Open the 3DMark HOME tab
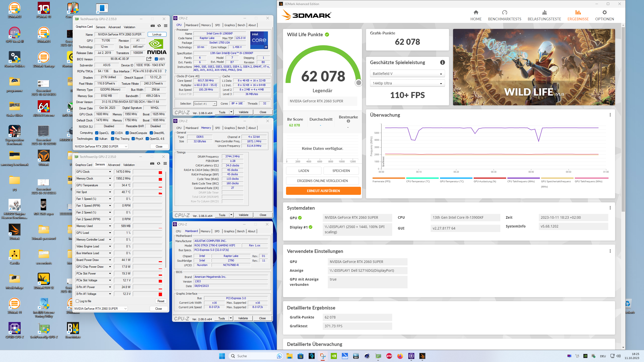 tap(476, 16)
